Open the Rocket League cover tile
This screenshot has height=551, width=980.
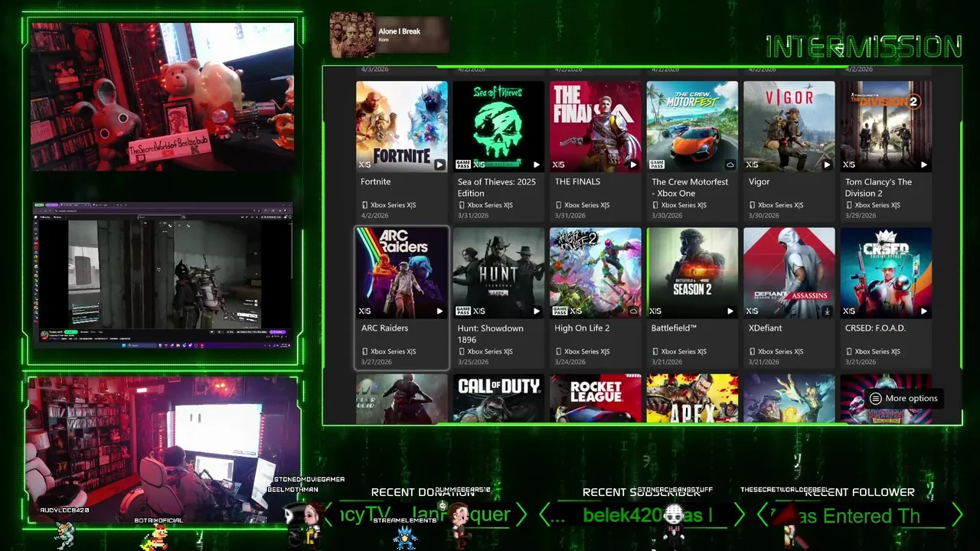pos(596,399)
